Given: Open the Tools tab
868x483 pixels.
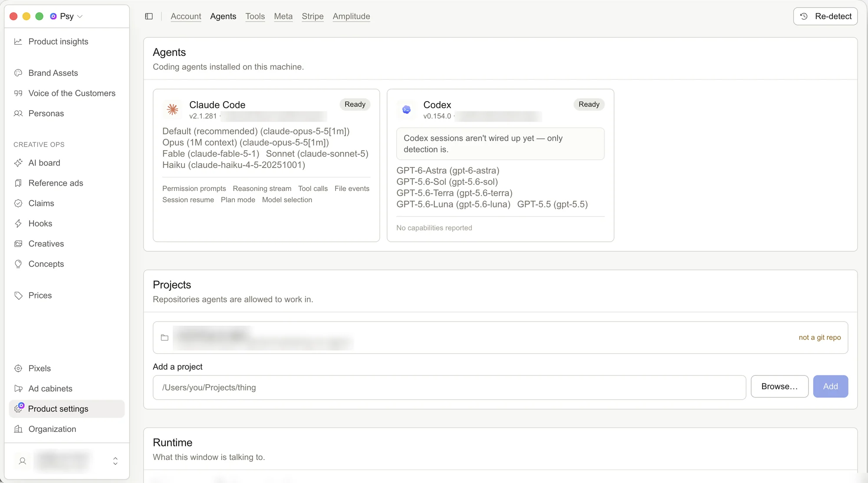Looking at the screenshot, I should [x=255, y=16].
